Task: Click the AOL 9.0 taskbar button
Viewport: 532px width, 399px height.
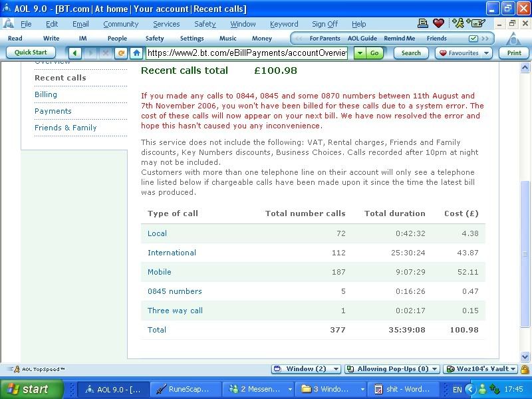Action: click(114, 389)
